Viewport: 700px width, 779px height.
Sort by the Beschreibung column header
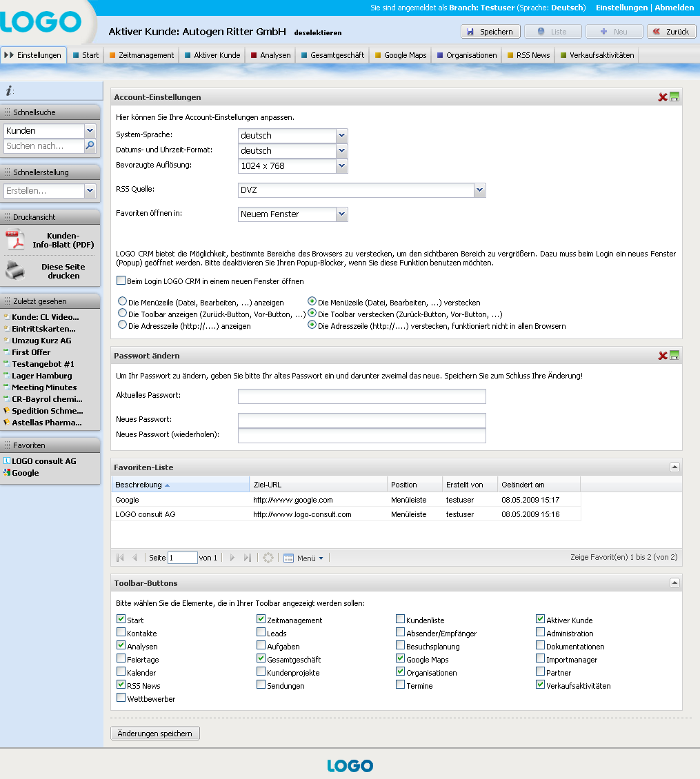coord(181,485)
